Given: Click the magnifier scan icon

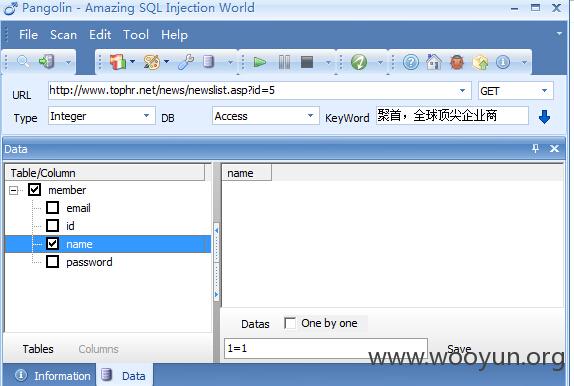Looking at the screenshot, I should [x=23, y=62].
